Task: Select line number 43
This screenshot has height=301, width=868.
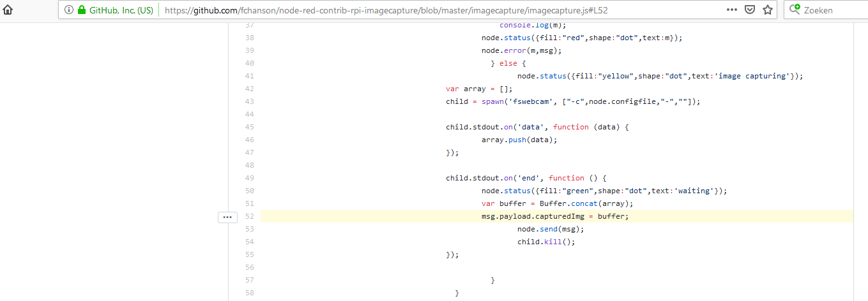Action: pos(249,101)
